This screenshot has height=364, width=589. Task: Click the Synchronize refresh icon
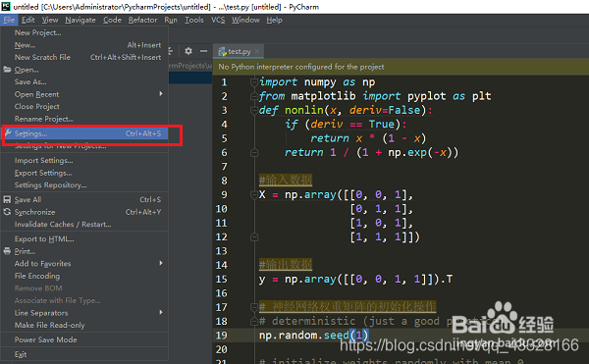click(x=7, y=212)
